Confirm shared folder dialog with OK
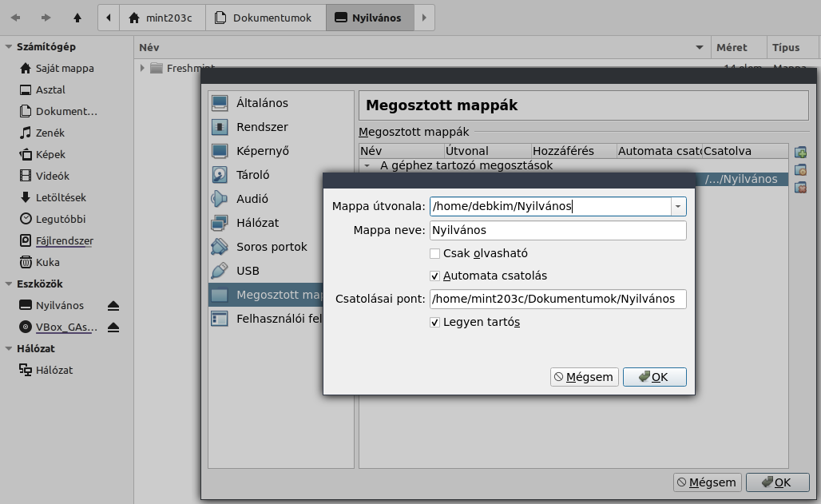The image size is (821, 504). click(x=655, y=377)
